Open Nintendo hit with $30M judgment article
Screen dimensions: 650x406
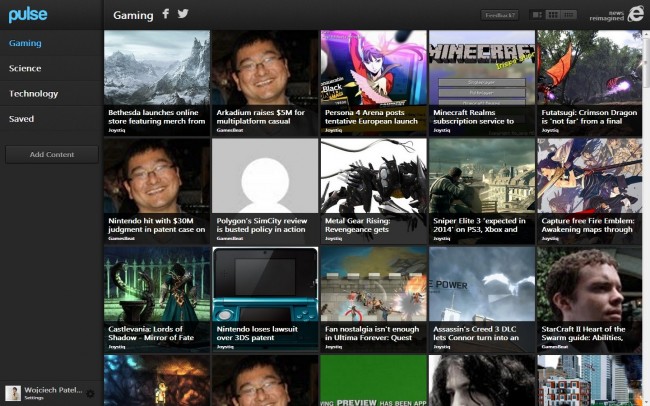point(157,191)
